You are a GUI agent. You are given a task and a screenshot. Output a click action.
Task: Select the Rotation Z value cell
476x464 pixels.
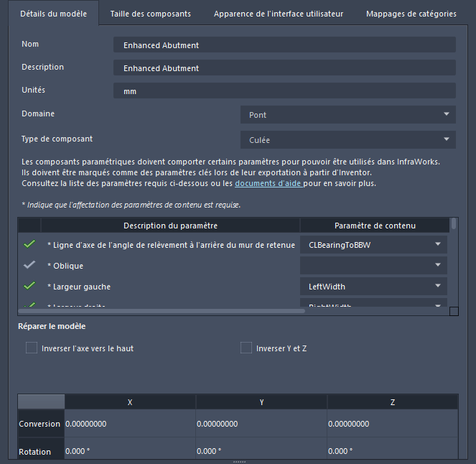(x=392, y=452)
